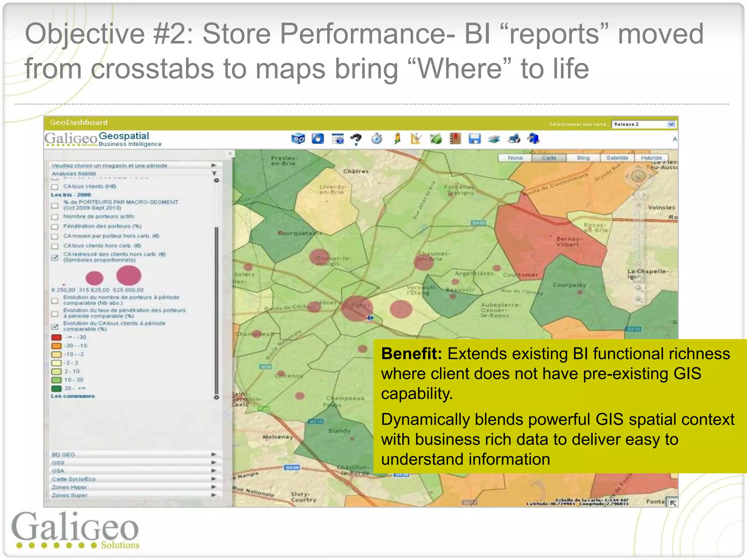Image resolution: width=747 pixels, height=560 pixels.
Task: Open the table query help icon
Action: coord(337,139)
